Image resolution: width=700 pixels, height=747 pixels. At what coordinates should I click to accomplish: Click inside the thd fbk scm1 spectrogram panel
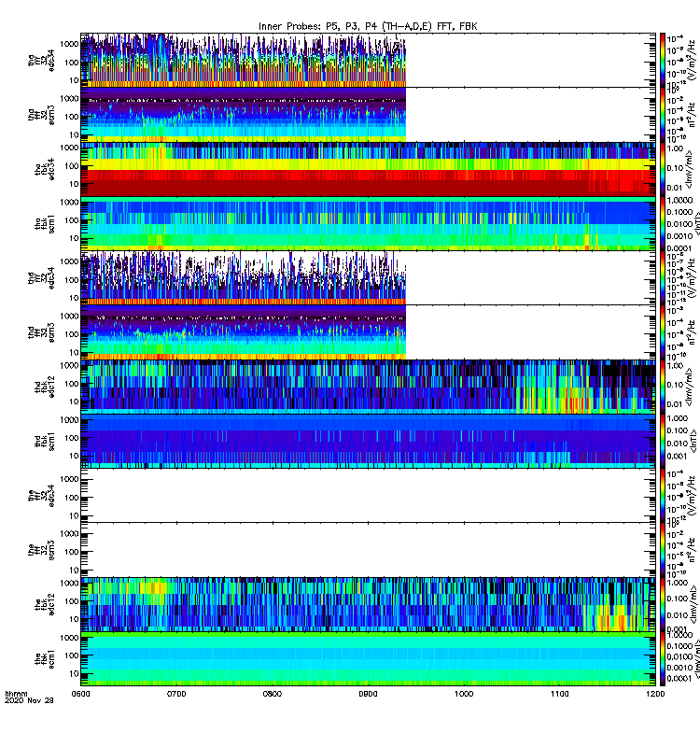tap(368, 442)
